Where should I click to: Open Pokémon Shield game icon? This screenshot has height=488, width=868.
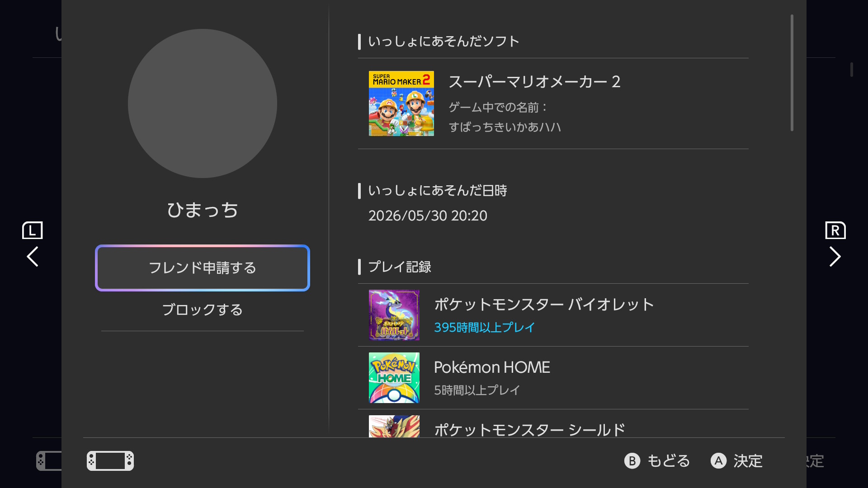point(394,426)
